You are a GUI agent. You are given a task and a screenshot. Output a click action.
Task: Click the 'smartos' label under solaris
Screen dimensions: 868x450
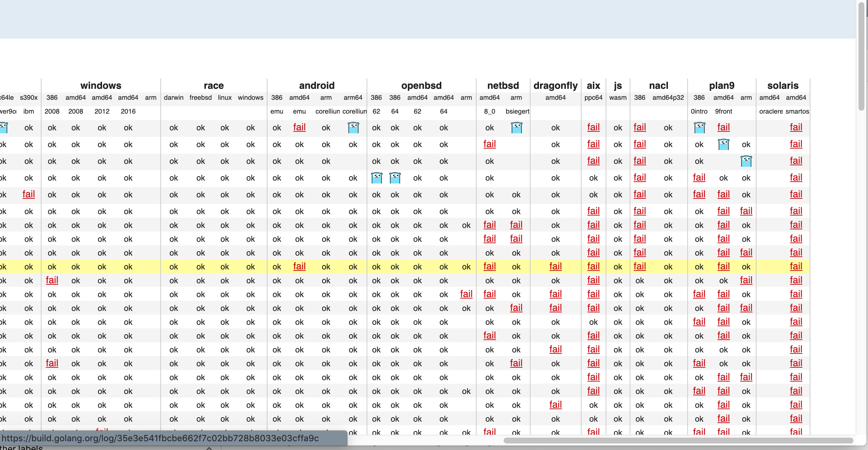pos(797,111)
